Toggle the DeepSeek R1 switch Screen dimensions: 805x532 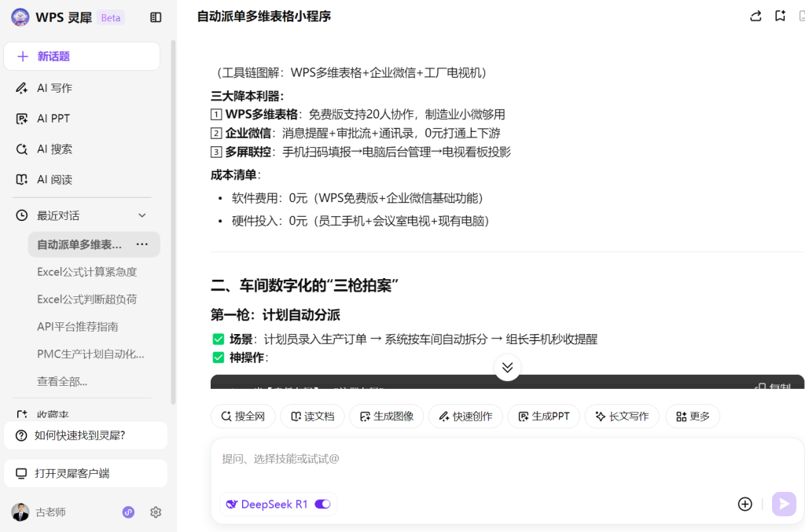click(322, 504)
